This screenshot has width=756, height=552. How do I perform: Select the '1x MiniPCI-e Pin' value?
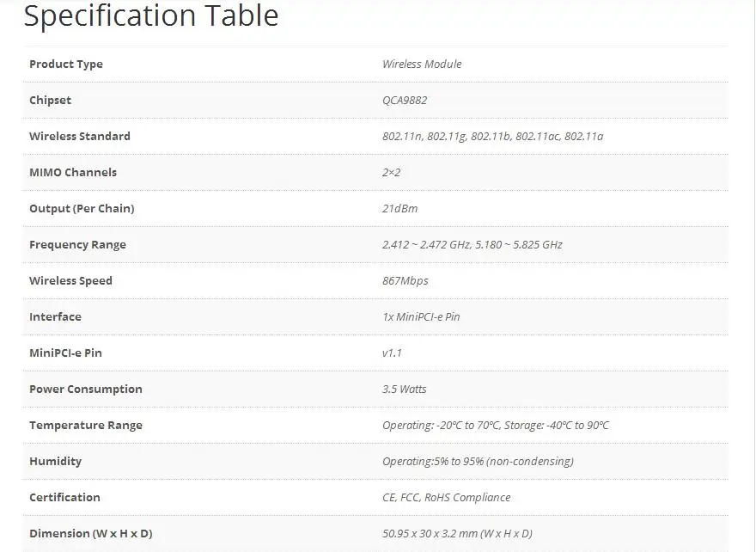click(421, 317)
